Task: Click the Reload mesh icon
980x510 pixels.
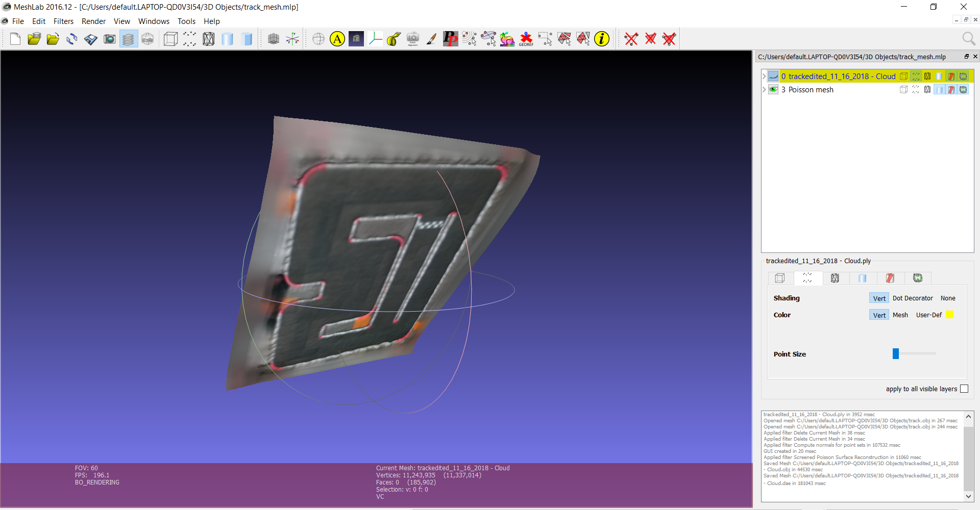Action: coord(71,39)
